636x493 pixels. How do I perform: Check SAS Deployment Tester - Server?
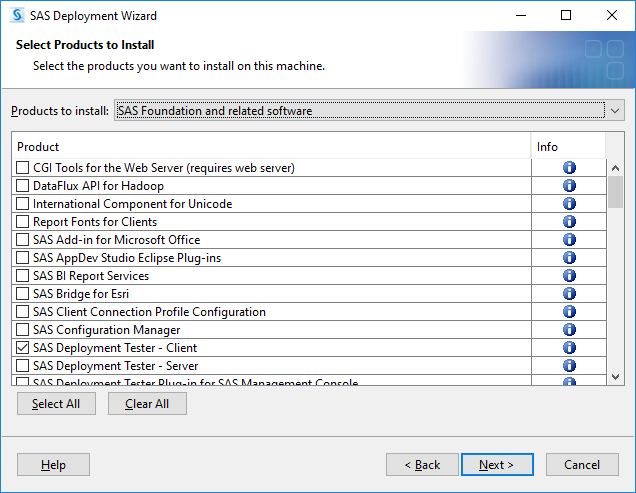[x=22, y=366]
